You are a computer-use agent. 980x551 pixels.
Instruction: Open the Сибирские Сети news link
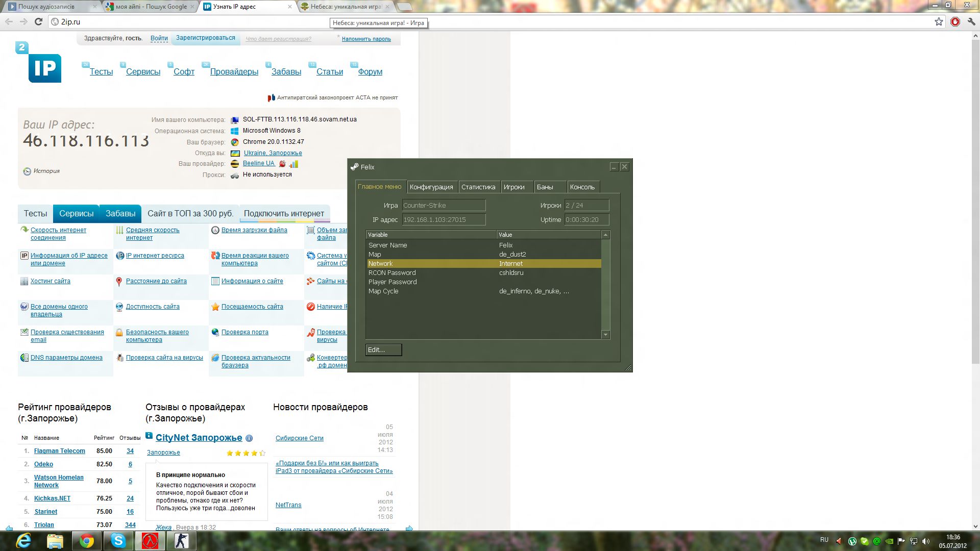pos(300,438)
